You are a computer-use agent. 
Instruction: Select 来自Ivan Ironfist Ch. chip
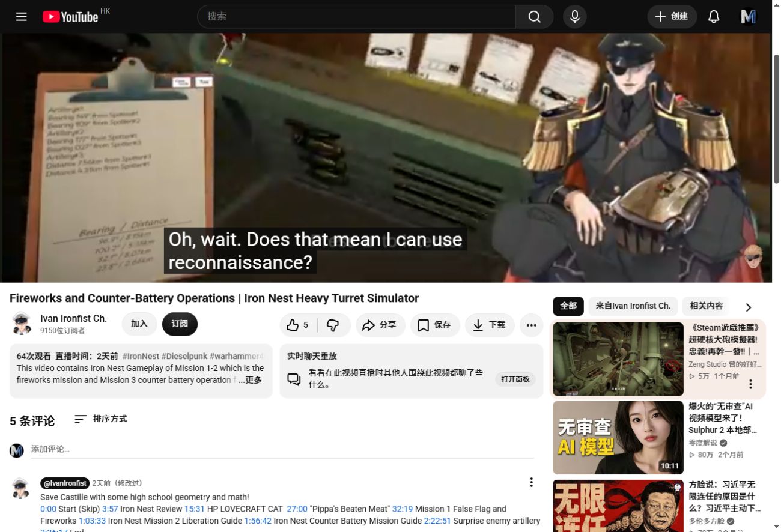pyautogui.click(x=633, y=306)
